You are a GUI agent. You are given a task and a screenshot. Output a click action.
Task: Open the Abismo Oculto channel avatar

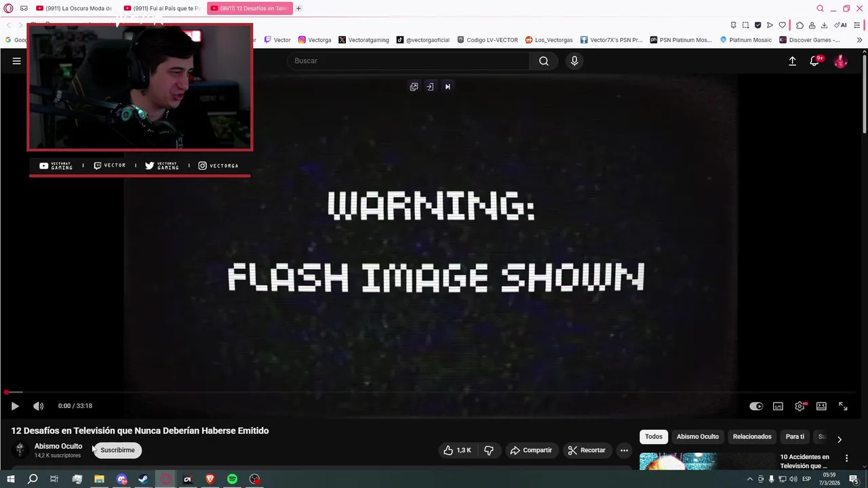pos(20,450)
